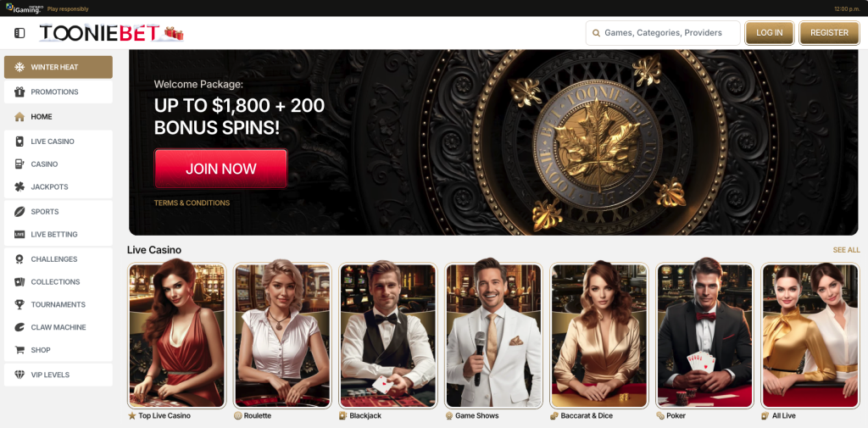Select the Game Shows category thumbnail

point(494,336)
